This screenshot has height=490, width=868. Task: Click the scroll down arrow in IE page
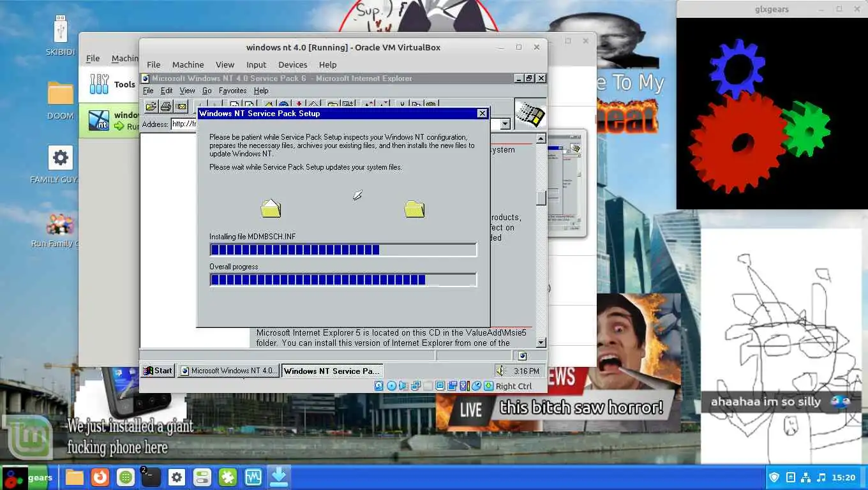tap(541, 343)
